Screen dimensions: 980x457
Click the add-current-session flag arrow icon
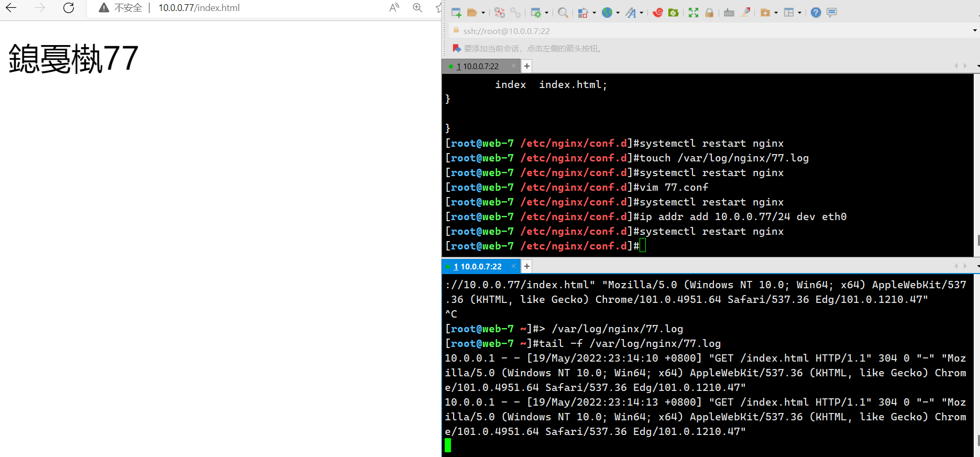457,48
